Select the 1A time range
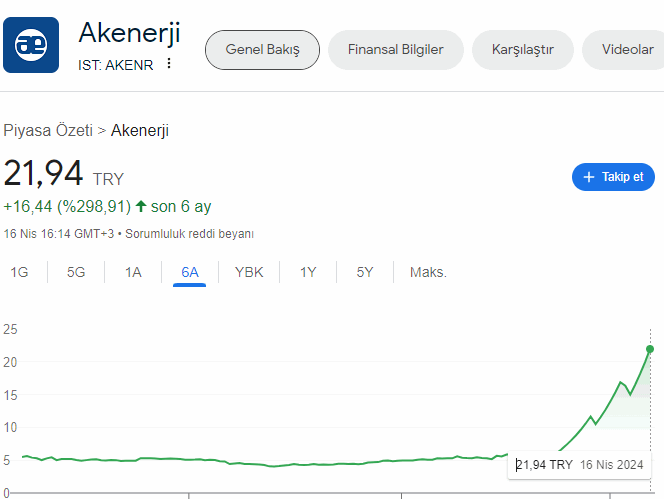This screenshot has height=499, width=664. [133, 272]
